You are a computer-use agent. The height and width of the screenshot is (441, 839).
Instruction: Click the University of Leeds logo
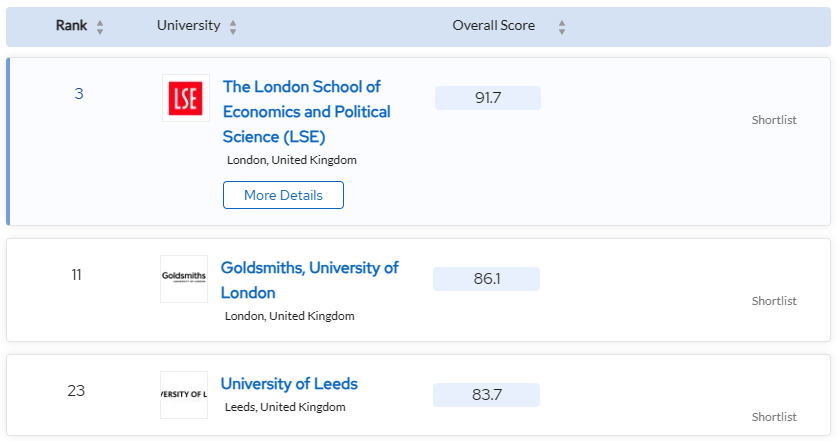click(184, 394)
